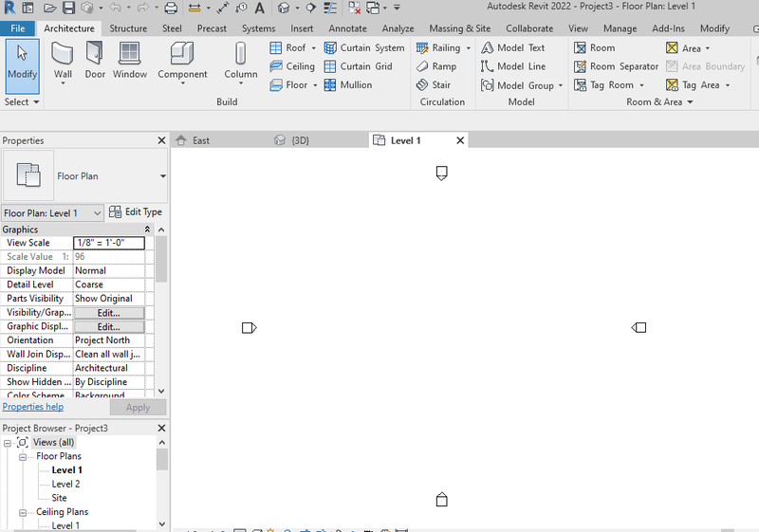
Task: Collapse the Views (all) tree node
Action: (8, 443)
